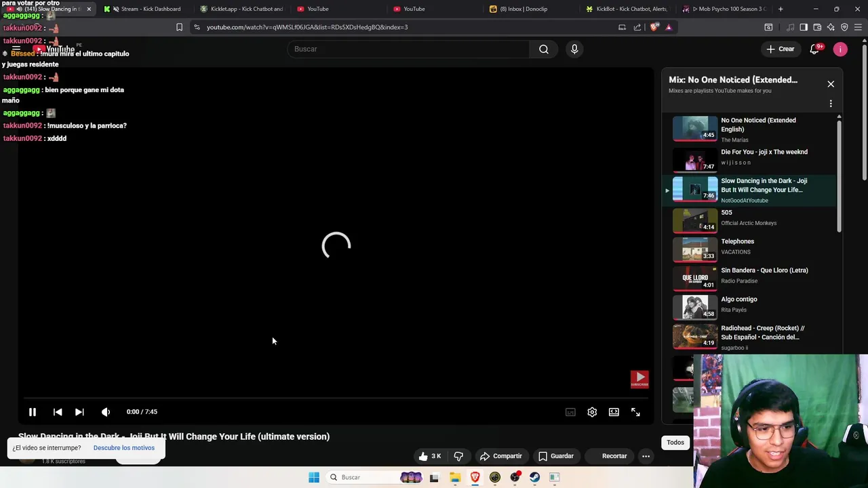Open the Task View taskbar icon
The width and height of the screenshot is (868, 488).
click(x=434, y=477)
